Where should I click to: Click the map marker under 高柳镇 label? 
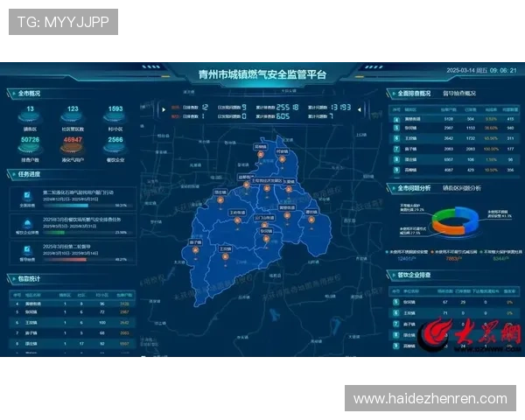(261, 155)
